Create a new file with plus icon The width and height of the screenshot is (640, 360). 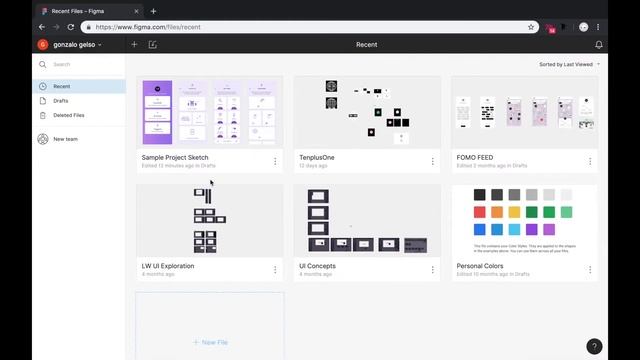134,44
